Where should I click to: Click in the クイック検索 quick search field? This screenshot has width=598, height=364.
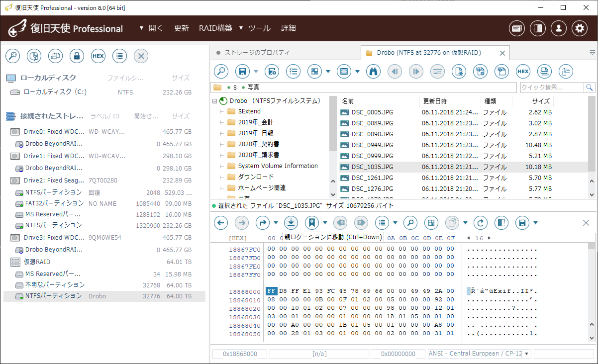pos(552,88)
